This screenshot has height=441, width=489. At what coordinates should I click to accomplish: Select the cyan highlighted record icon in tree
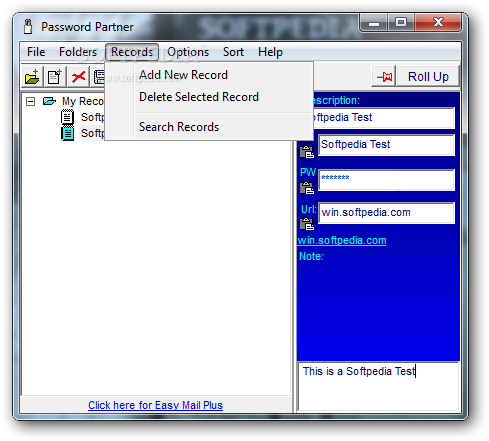tap(67, 133)
